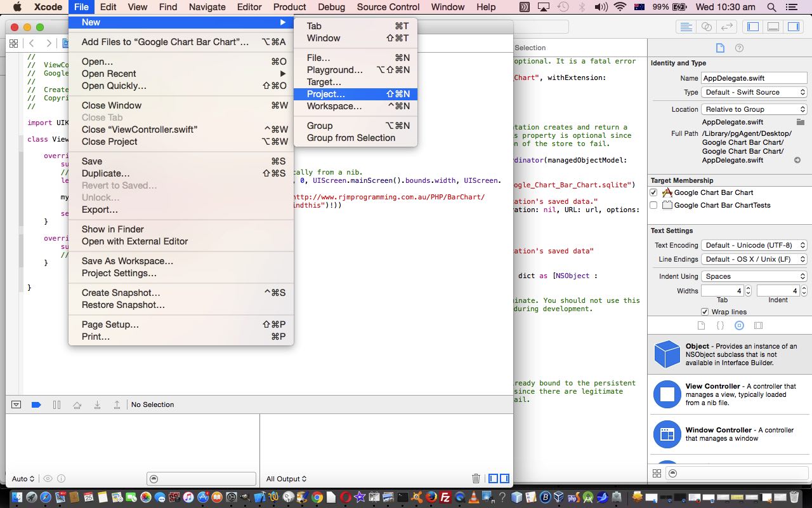Show the Quick Help inspector
Viewport: 812px width, 508px height.
pyautogui.click(x=739, y=48)
